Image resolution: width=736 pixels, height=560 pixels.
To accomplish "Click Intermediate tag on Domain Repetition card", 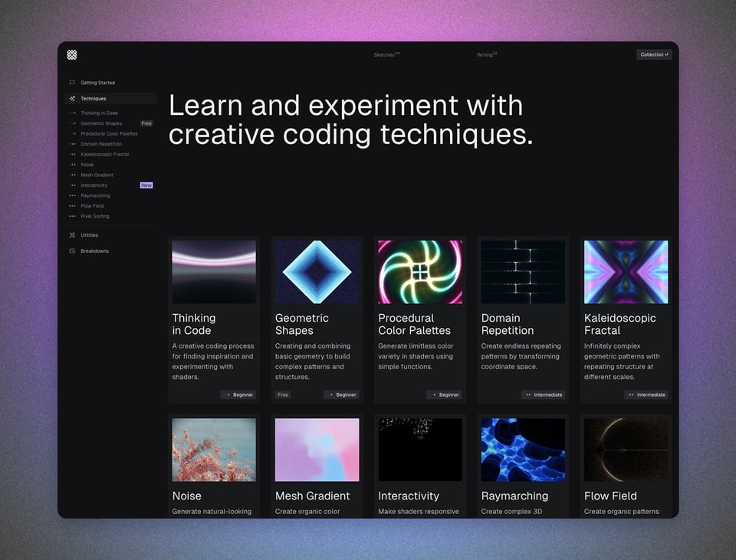I will [544, 395].
